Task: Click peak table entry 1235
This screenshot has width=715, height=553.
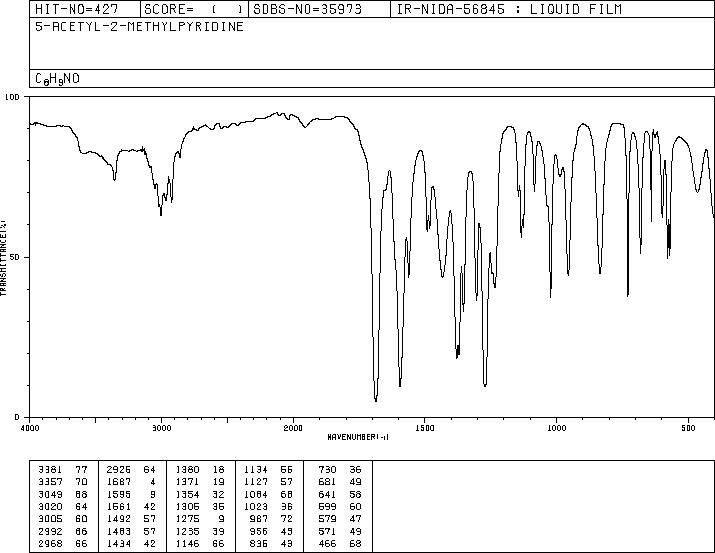Action: [187, 531]
